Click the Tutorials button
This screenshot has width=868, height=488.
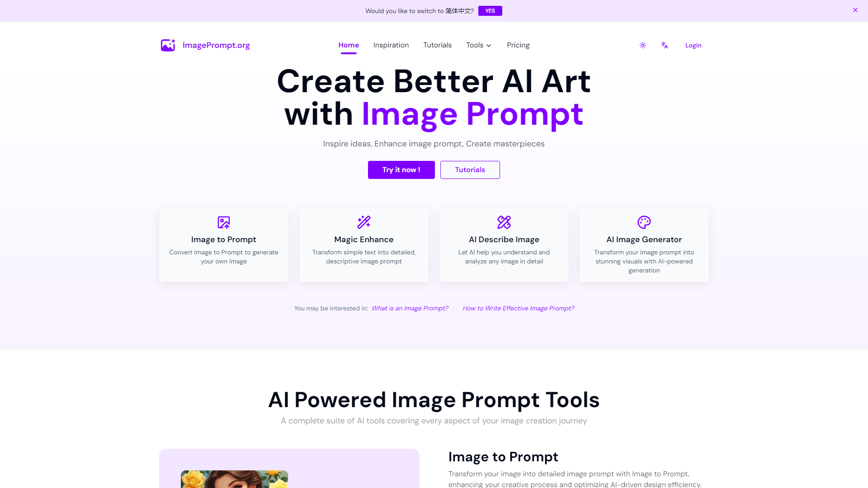coord(470,169)
